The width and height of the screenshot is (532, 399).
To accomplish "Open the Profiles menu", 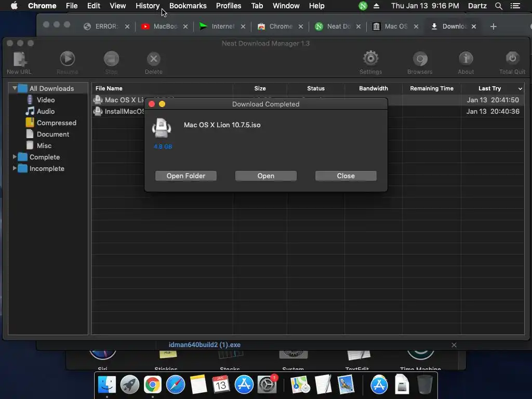I will pos(229,6).
